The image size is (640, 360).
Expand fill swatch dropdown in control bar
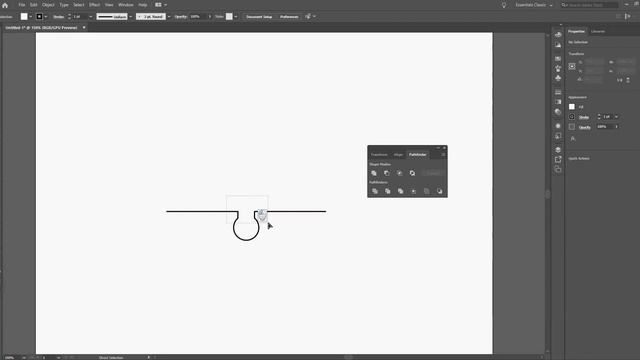click(x=31, y=17)
